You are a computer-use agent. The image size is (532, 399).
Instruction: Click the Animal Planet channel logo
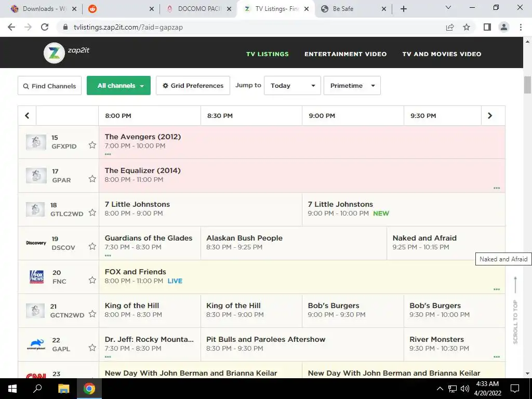[36, 344]
